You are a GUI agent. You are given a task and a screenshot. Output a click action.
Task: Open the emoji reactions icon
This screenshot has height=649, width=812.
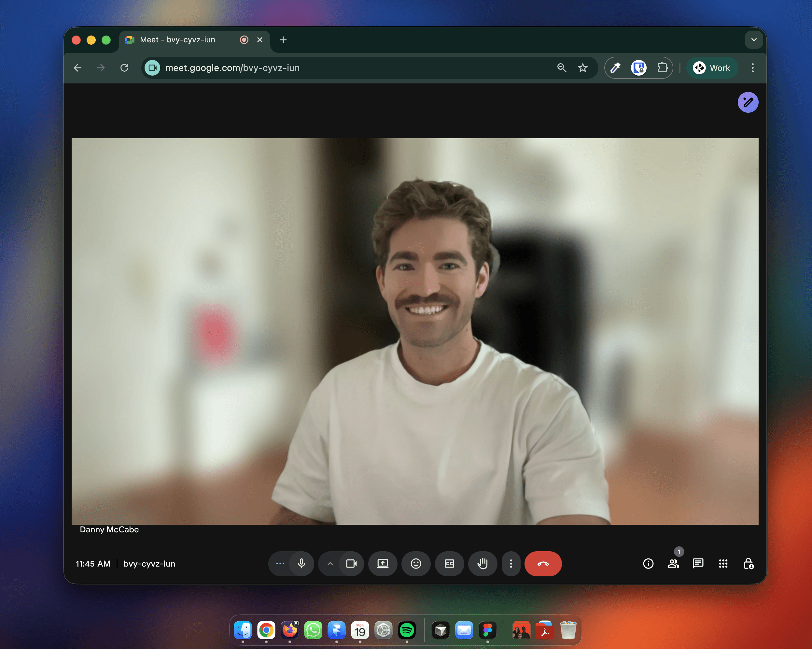416,563
